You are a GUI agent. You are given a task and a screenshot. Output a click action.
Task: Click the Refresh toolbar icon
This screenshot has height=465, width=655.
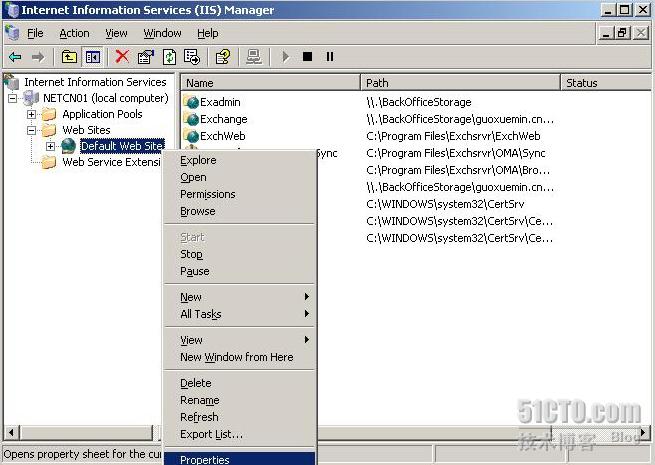pos(169,57)
